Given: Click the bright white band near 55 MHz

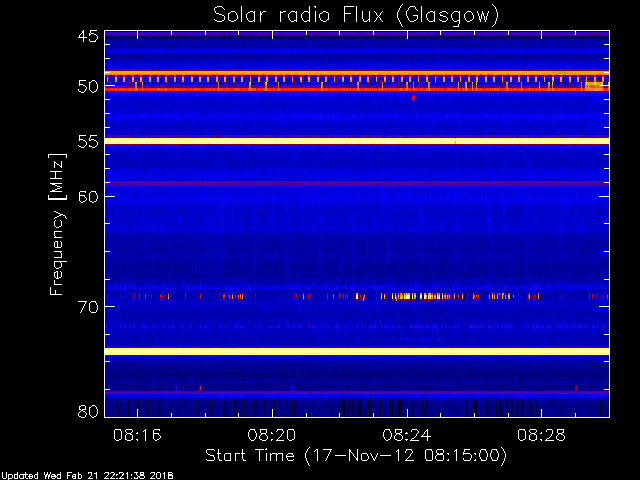Looking at the screenshot, I should click(357, 141).
